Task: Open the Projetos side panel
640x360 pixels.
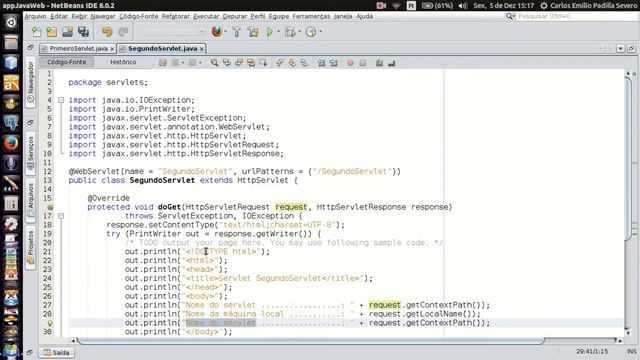Action: tap(31, 249)
